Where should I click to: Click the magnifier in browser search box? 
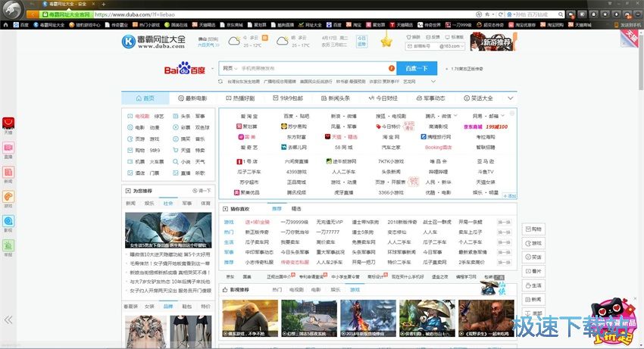tap(561, 14)
